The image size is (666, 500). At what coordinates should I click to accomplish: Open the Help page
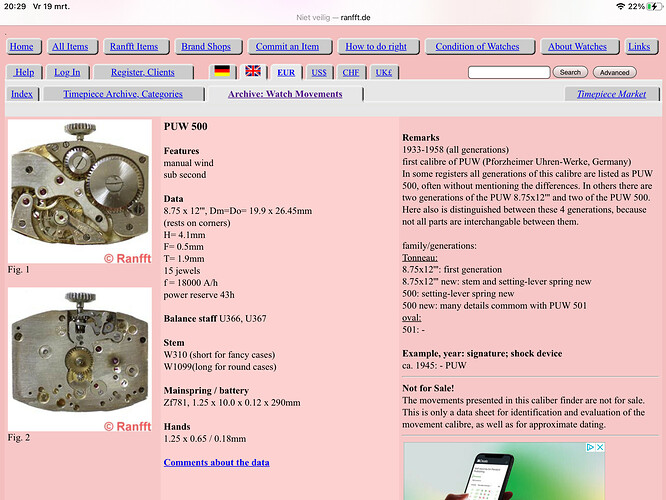[24, 73]
